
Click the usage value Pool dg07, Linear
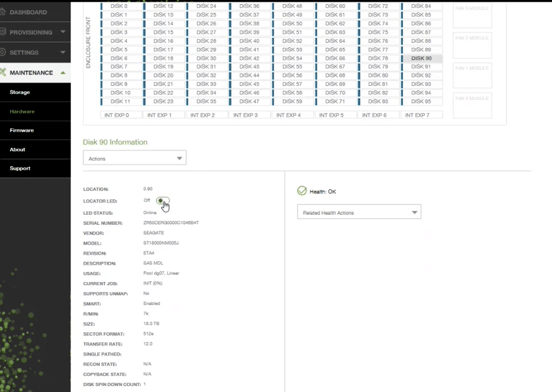pos(162,273)
